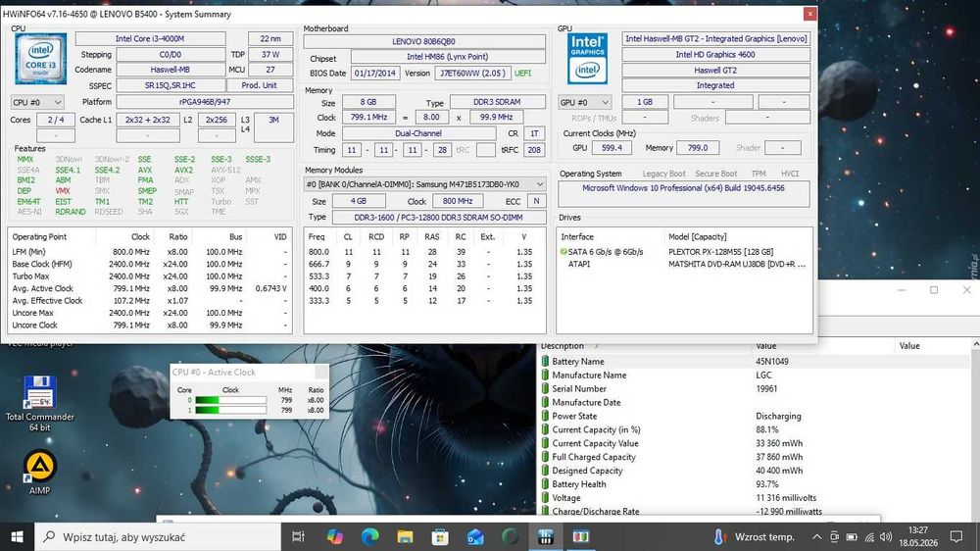Open the AIMP desktop shortcut
Screen dimensions: 980x551
click(39, 473)
